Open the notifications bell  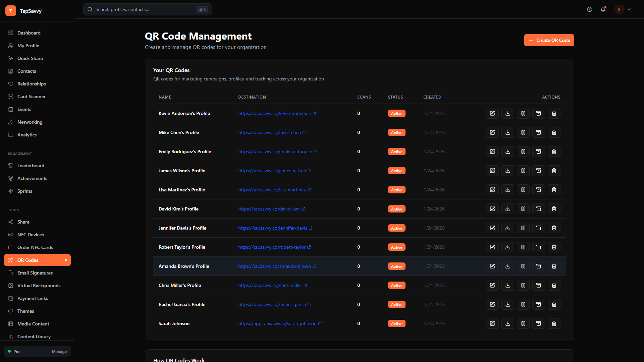[603, 9]
